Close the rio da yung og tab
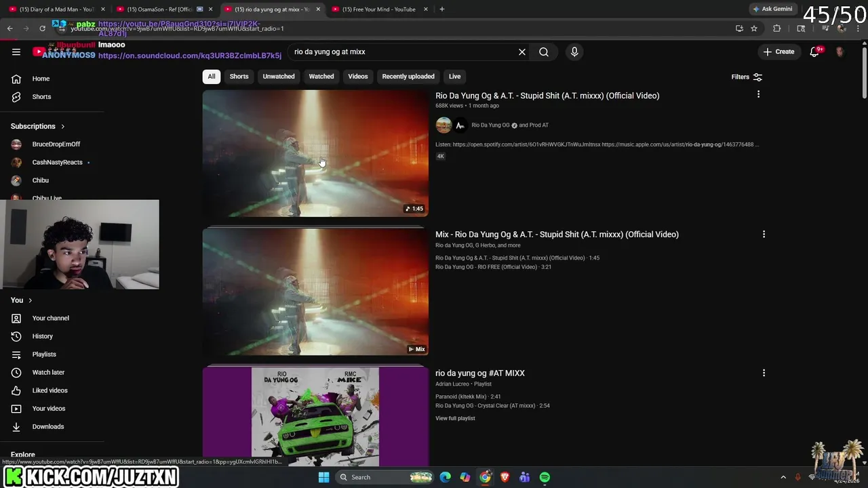 tap(318, 9)
